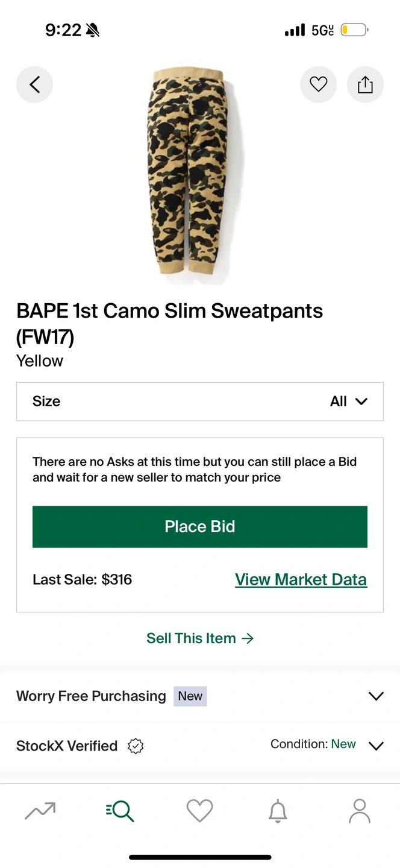Tap the Sell This Item link
The height and width of the screenshot is (868, 400).
200,638
